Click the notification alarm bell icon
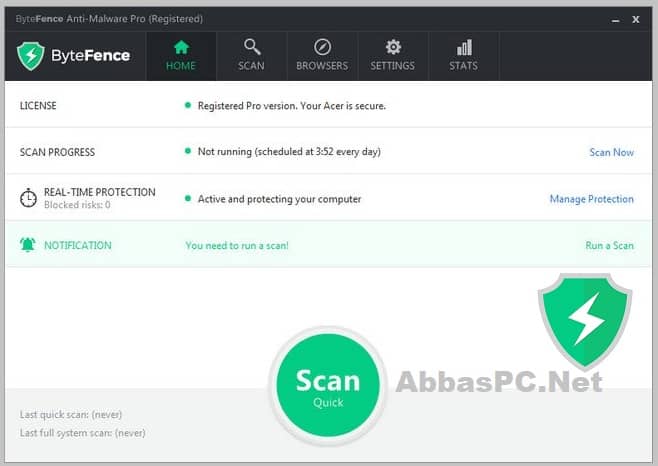The image size is (658, 466). (28, 244)
